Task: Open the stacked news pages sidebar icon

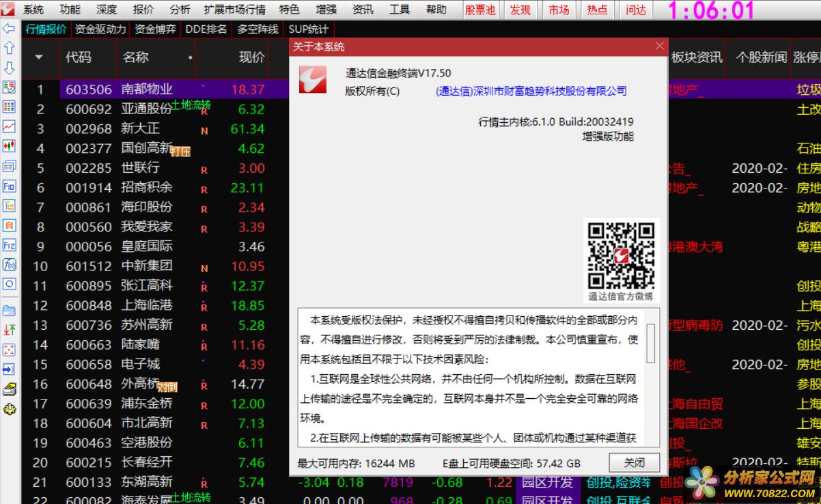Action: pyautogui.click(x=9, y=166)
